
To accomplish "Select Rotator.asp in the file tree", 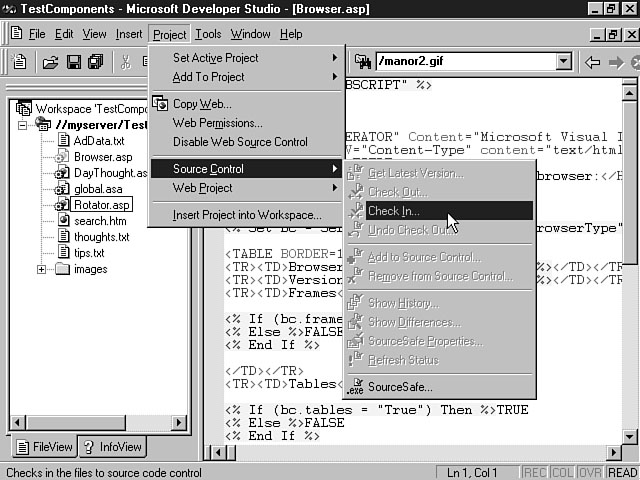I will click(102, 205).
